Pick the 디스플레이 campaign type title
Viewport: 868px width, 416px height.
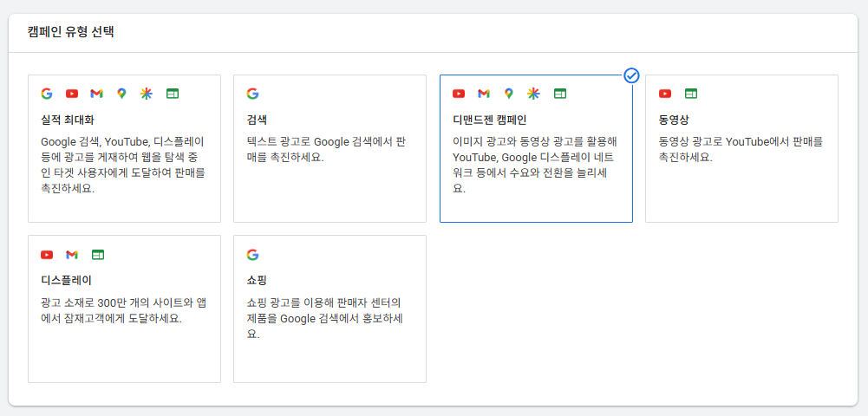[62, 280]
